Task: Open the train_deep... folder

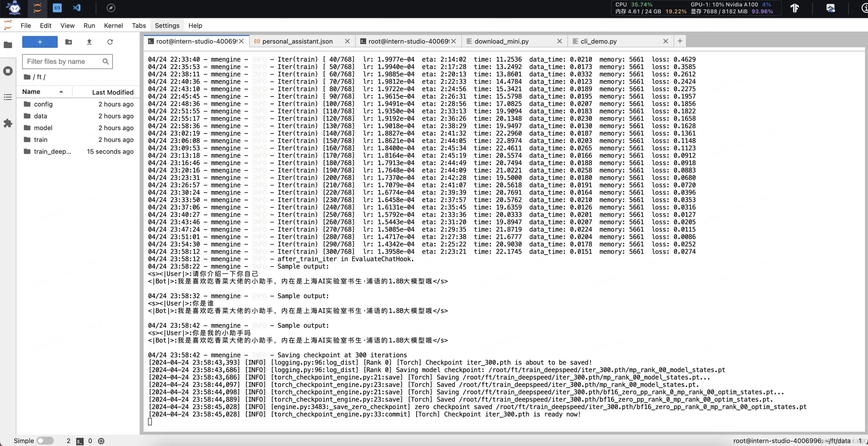Action: click(52, 151)
